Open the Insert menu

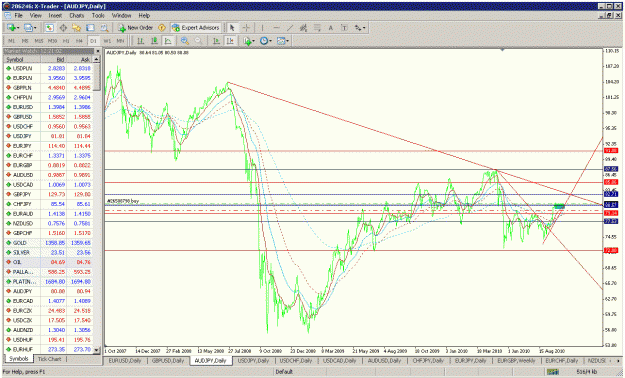click(x=55, y=15)
